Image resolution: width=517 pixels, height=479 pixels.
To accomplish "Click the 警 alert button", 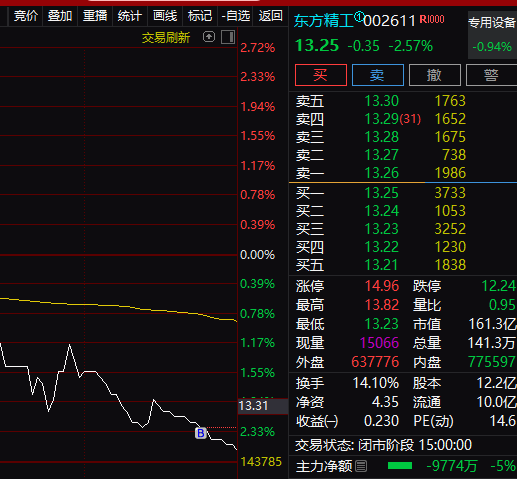I will [491, 75].
